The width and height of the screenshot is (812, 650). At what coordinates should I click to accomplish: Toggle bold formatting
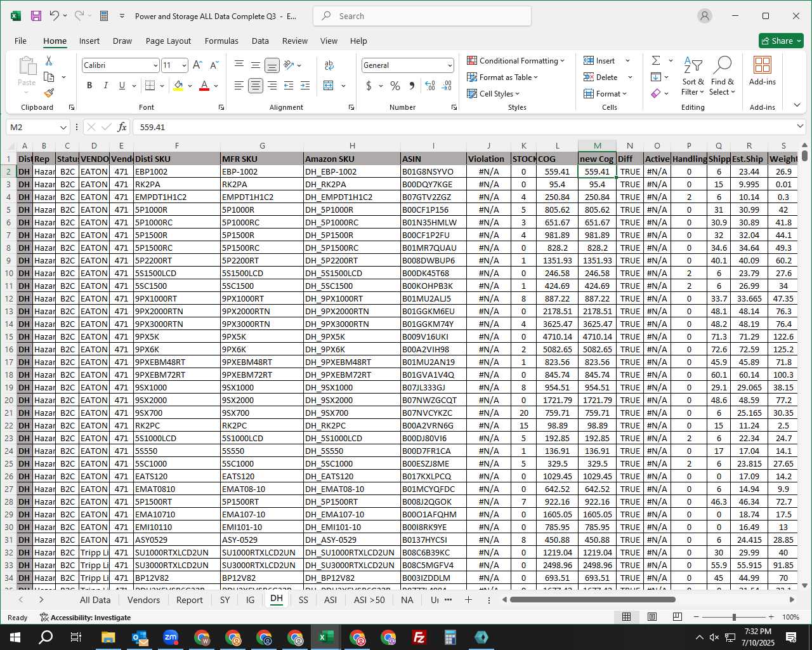coord(89,85)
